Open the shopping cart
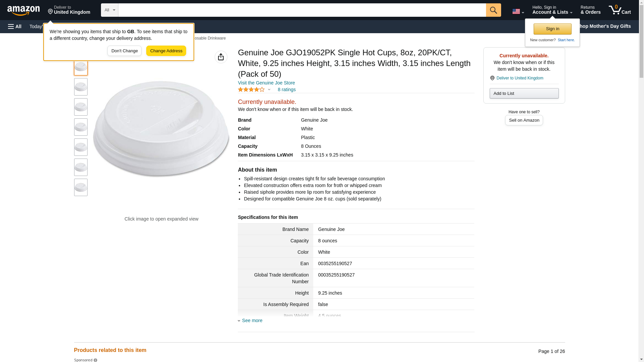 [x=620, y=10]
